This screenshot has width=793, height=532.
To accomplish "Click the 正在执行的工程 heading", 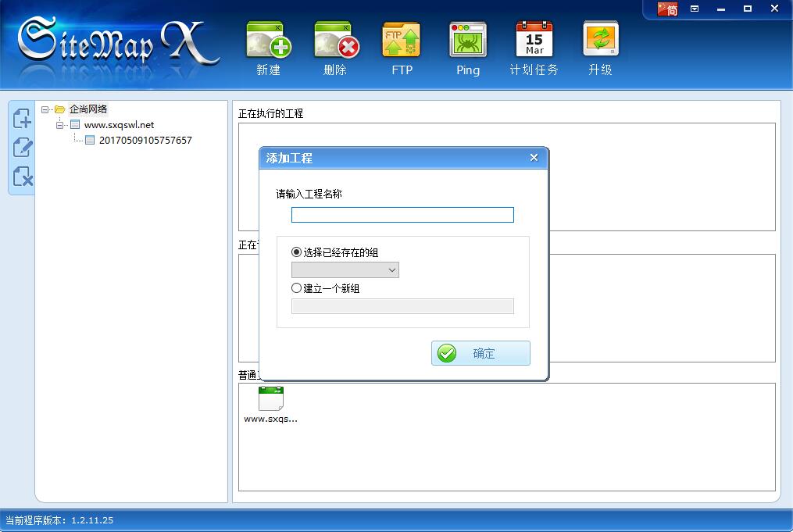I will click(x=270, y=113).
